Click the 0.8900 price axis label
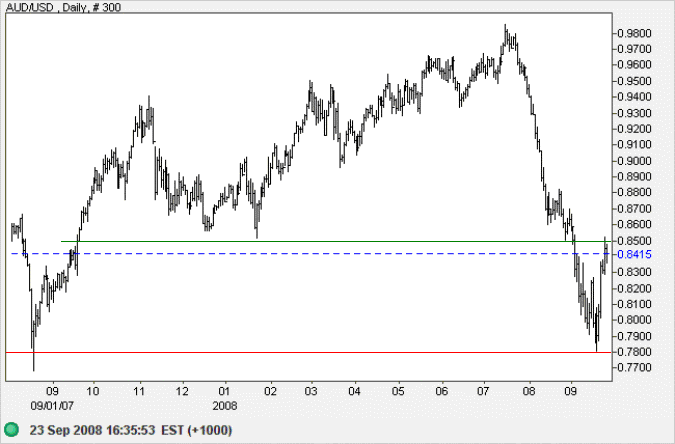The height and width of the screenshot is (444, 675). [x=634, y=177]
